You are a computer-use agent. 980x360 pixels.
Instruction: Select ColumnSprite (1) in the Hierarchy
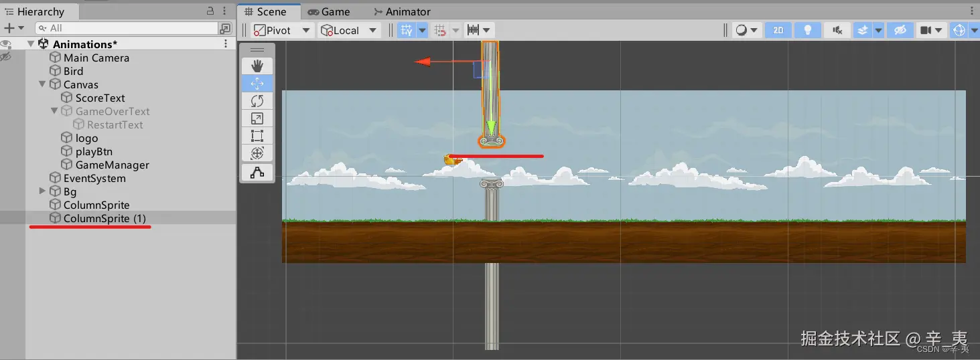click(104, 218)
